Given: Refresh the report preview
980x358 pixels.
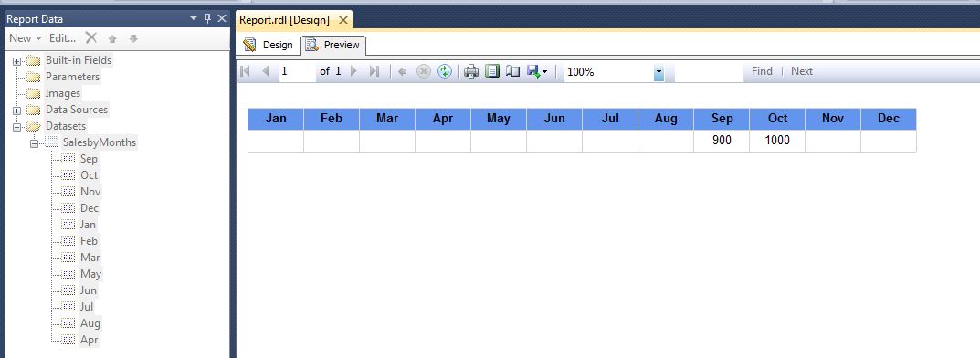Looking at the screenshot, I should [445, 72].
